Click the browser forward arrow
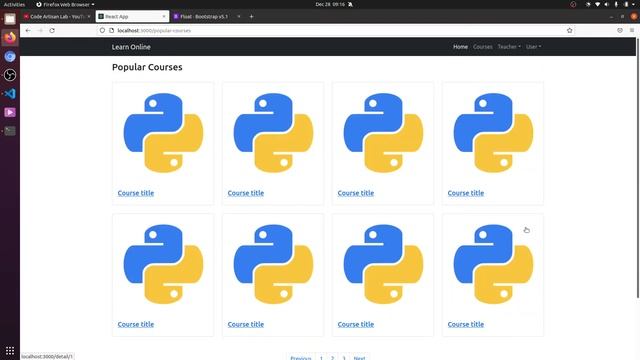This screenshot has width=640, height=360. coord(40,31)
